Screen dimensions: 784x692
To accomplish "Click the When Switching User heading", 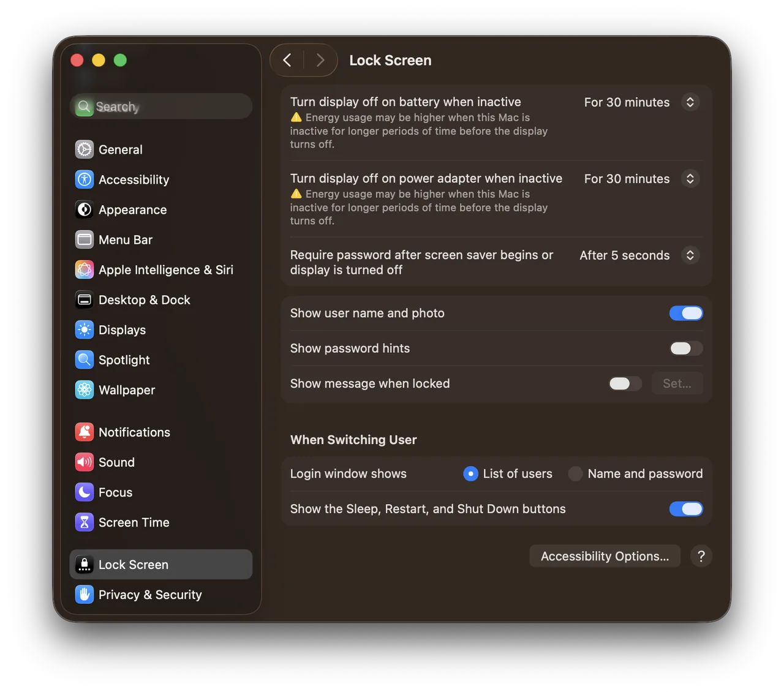I will [353, 440].
